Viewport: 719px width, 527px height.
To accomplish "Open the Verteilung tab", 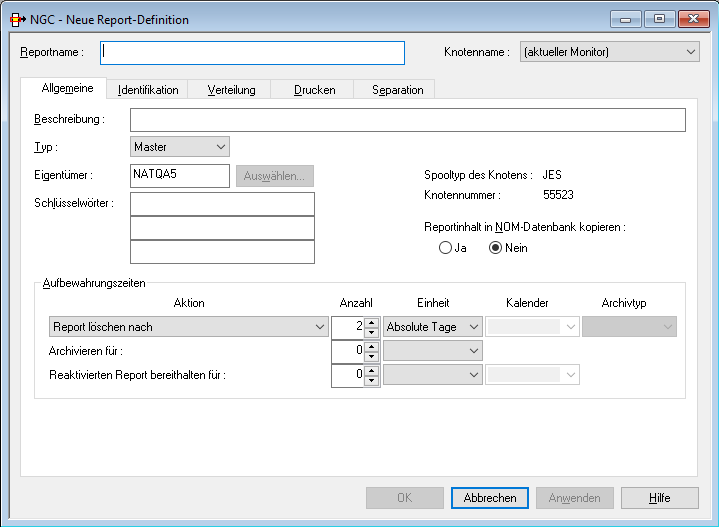I will [231, 90].
